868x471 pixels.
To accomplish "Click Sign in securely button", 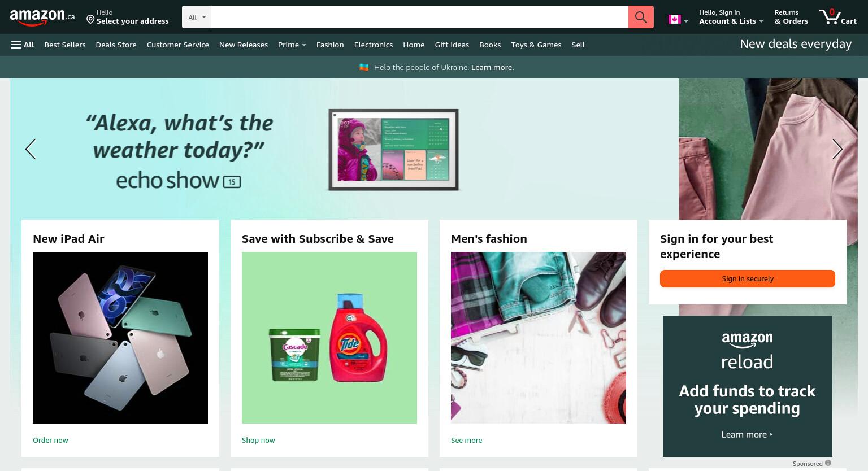I will coord(747,278).
